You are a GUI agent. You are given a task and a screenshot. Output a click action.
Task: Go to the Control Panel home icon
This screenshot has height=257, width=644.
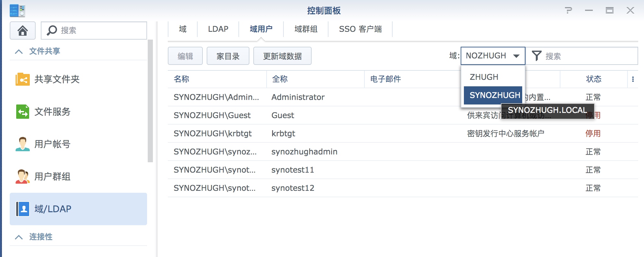pyautogui.click(x=23, y=31)
